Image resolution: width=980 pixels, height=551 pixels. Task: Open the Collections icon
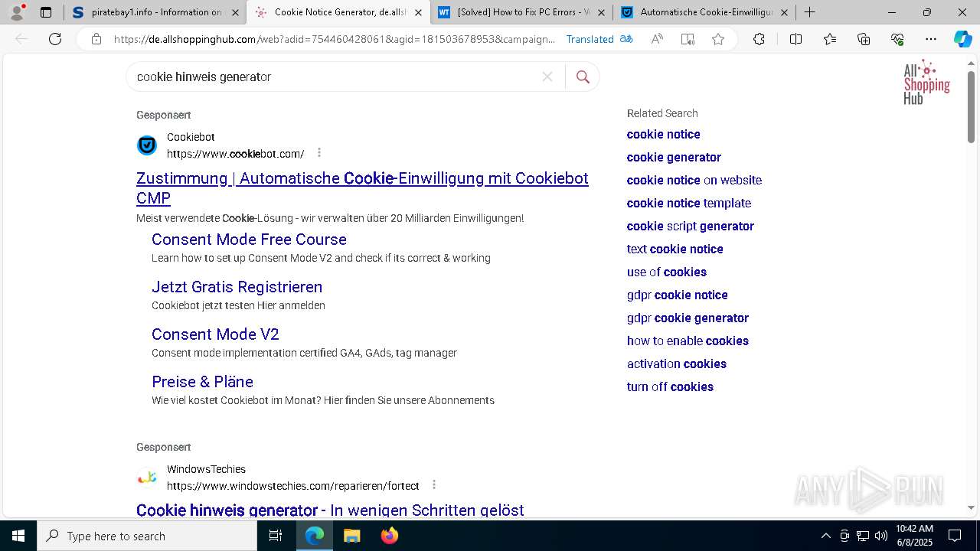(x=864, y=39)
